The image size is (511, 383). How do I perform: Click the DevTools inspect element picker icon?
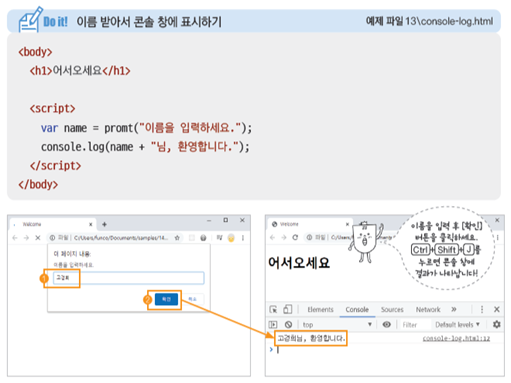point(273,309)
